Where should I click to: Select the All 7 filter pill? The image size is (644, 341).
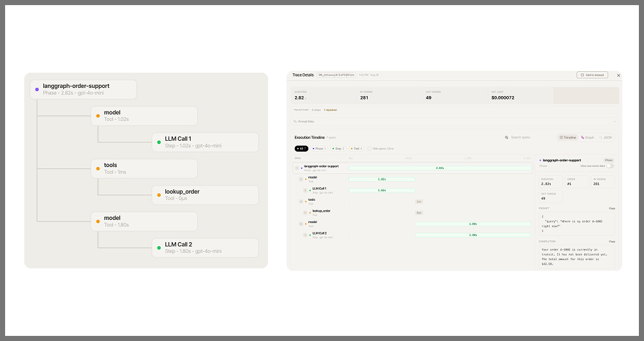coord(301,149)
